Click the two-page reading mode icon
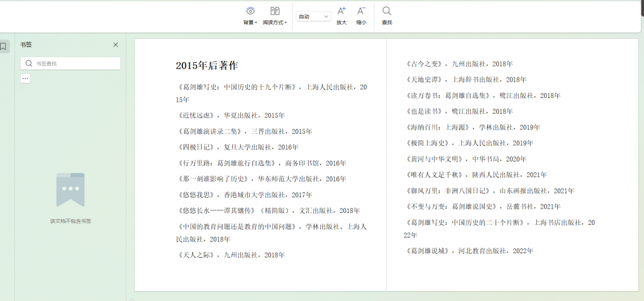This screenshot has height=301, width=644. [275, 11]
